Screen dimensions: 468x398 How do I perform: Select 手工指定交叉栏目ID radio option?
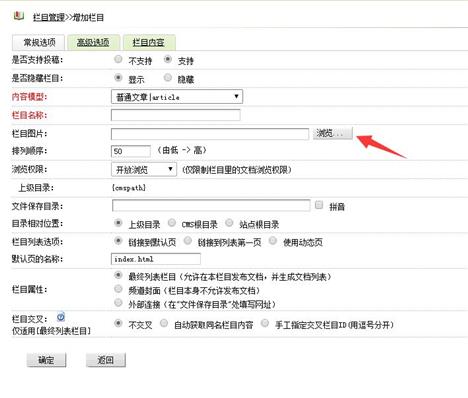click(x=265, y=323)
